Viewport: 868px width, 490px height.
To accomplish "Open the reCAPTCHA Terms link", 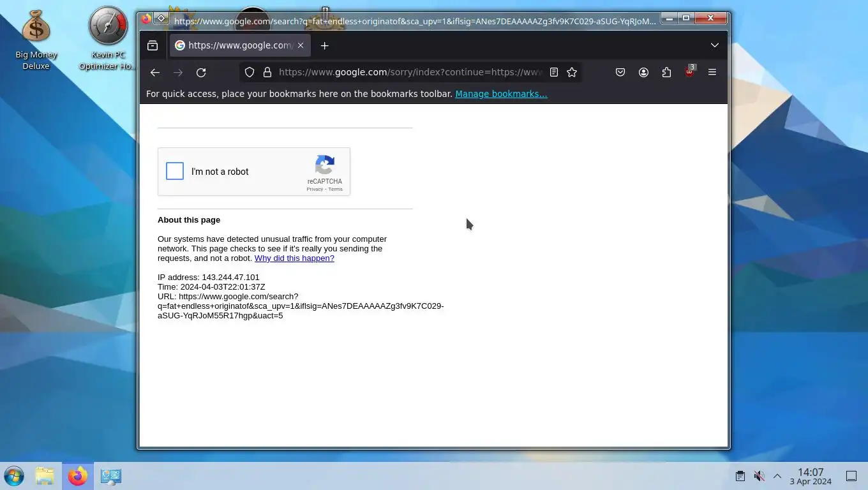I will 336,189.
